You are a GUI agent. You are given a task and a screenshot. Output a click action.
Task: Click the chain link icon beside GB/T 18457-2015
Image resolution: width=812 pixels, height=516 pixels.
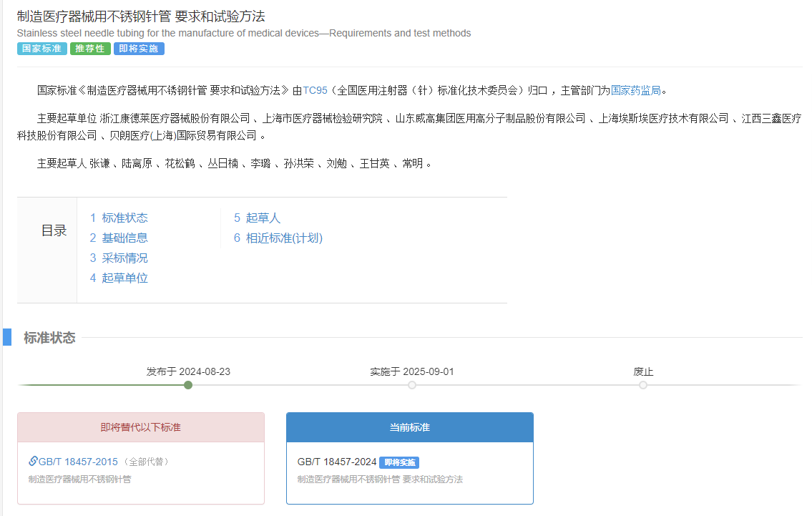click(x=33, y=461)
